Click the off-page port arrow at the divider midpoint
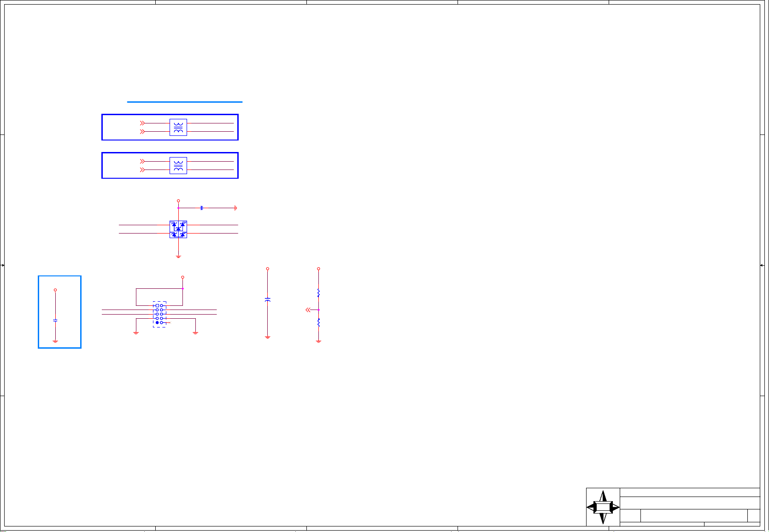769x532 pixels. pos(308,310)
